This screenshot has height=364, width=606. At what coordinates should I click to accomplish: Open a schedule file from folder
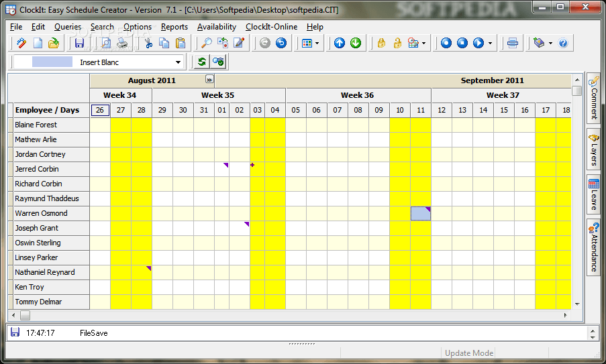(54, 43)
